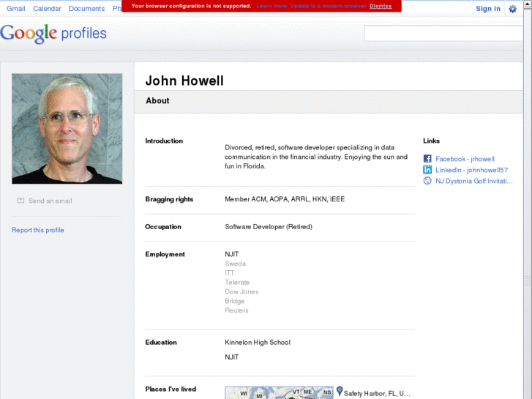The width and height of the screenshot is (532, 399).
Task: Click the Sign in link
Action: point(488,9)
